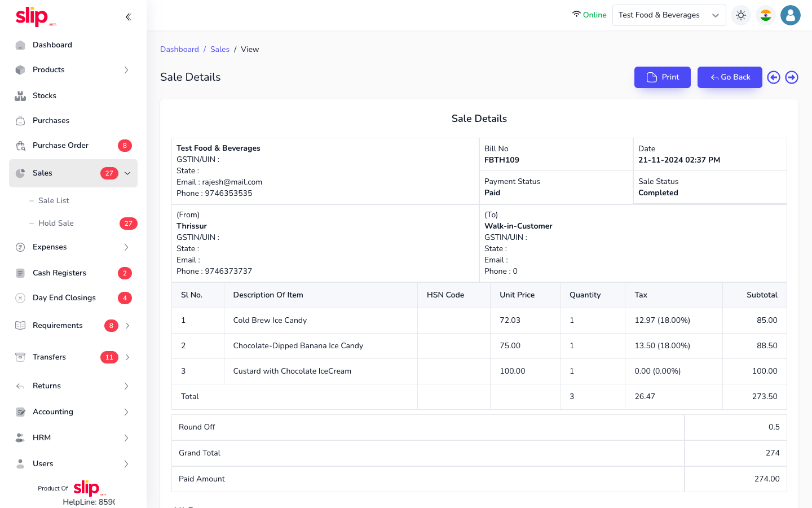Click the Day End Closings icon
The width and height of the screenshot is (812, 508).
click(20, 298)
